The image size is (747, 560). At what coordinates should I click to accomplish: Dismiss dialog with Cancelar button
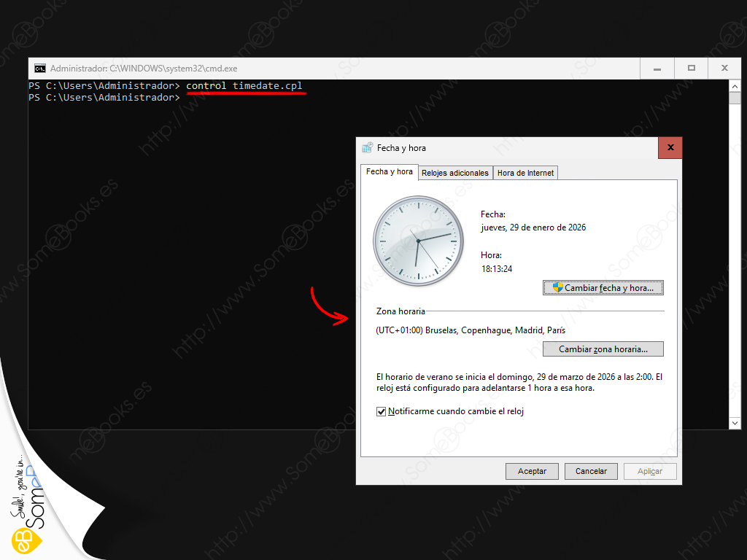click(x=591, y=471)
